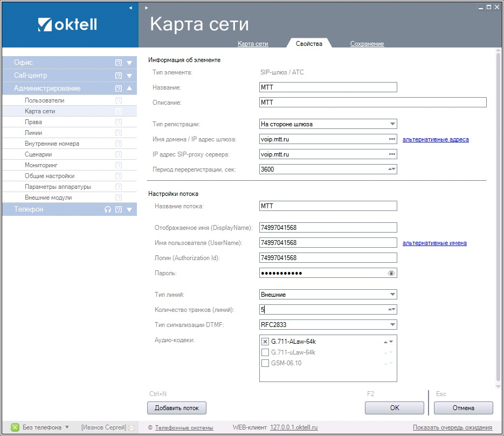The width and height of the screenshot is (504, 436).
Task: Collapse the Администрирование section
Action: point(129,88)
